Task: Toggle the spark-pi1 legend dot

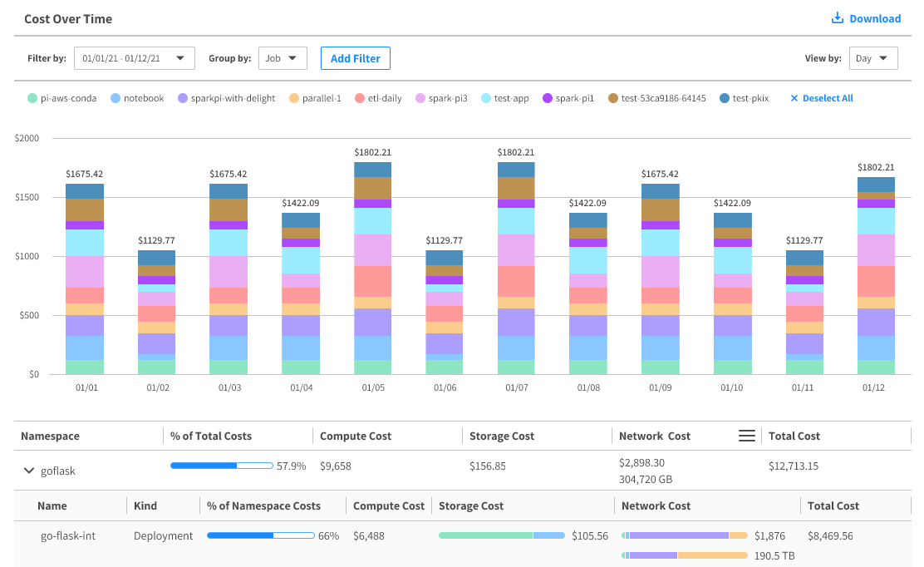Action: point(548,98)
